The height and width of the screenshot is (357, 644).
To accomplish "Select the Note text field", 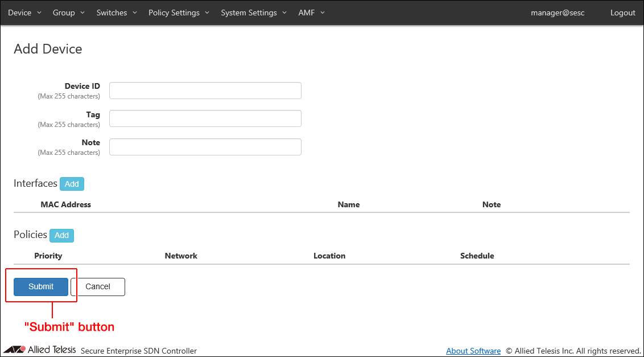I will 205,147.
